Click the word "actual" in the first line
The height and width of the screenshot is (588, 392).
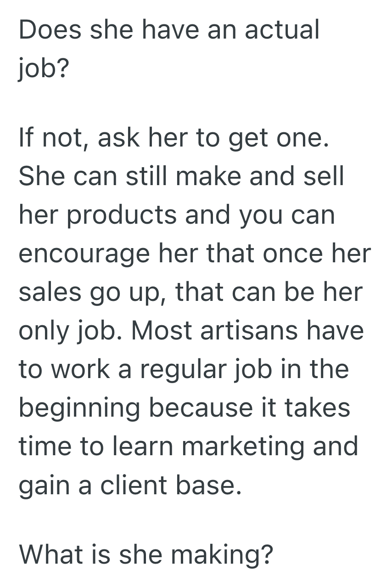point(282,30)
